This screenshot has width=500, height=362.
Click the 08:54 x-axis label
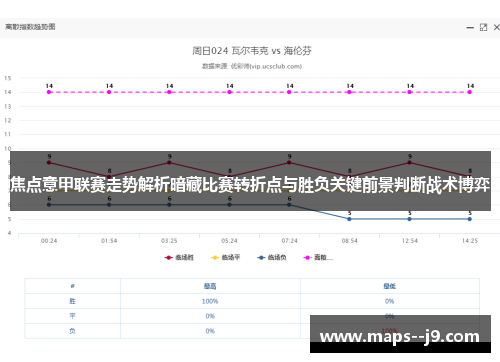[x=349, y=241]
